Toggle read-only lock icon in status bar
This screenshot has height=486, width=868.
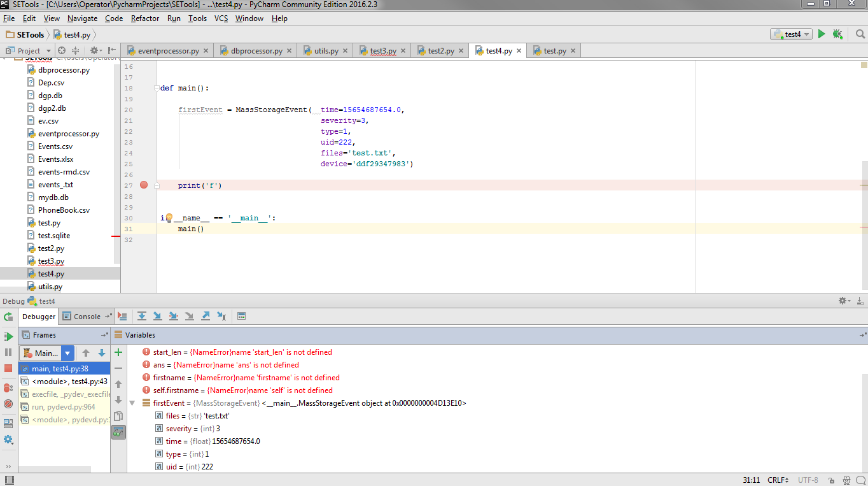pos(830,480)
